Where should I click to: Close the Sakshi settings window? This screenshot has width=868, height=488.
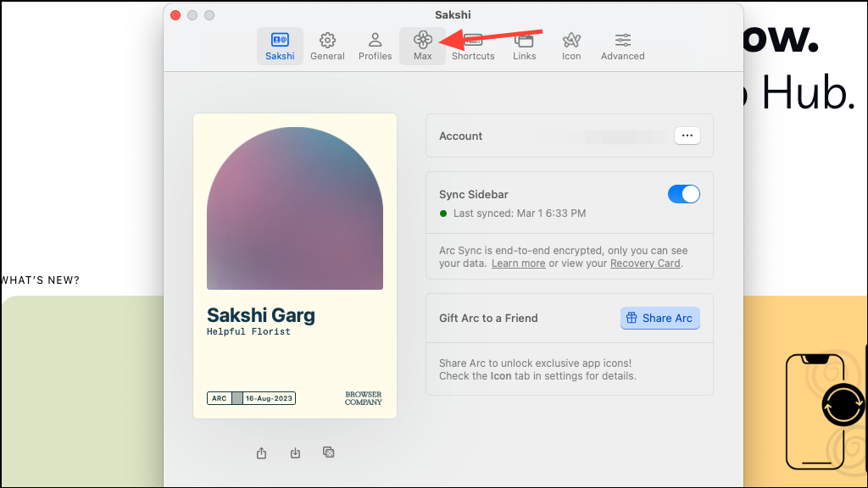click(x=175, y=15)
